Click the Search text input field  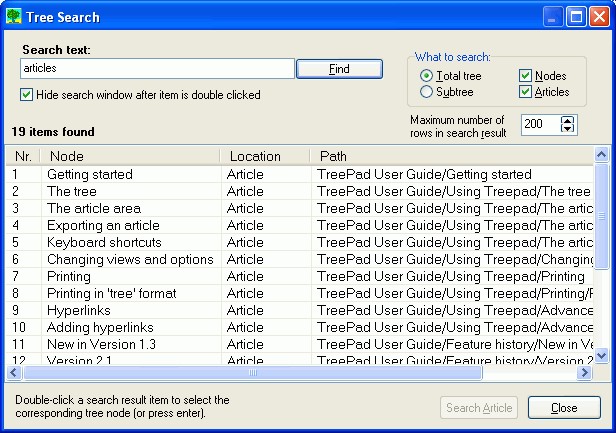[x=157, y=69]
